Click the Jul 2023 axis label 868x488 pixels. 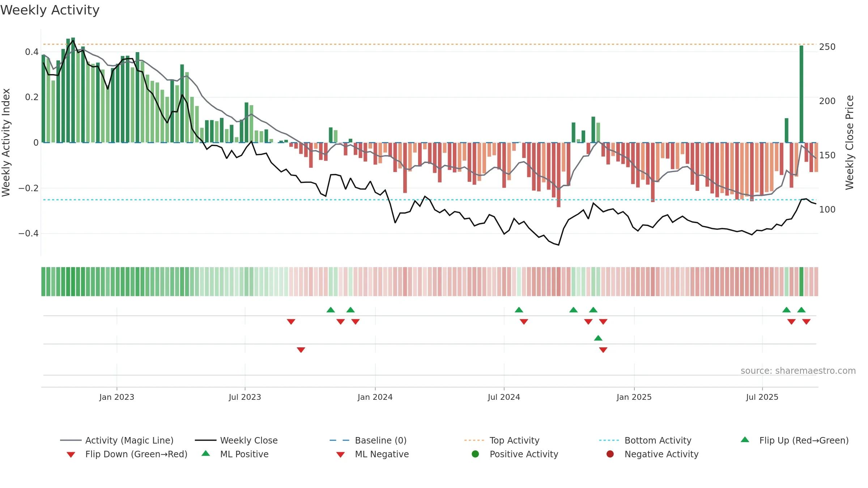(x=245, y=397)
